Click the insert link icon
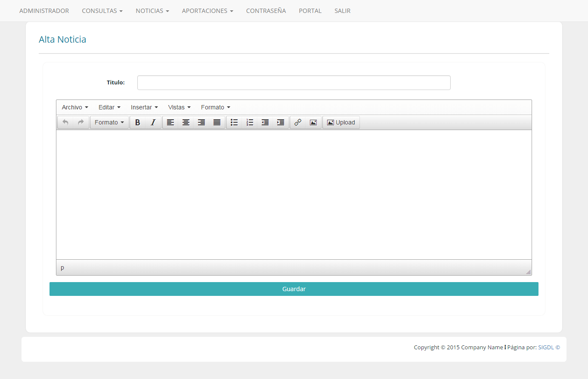 tap(297, 122)
